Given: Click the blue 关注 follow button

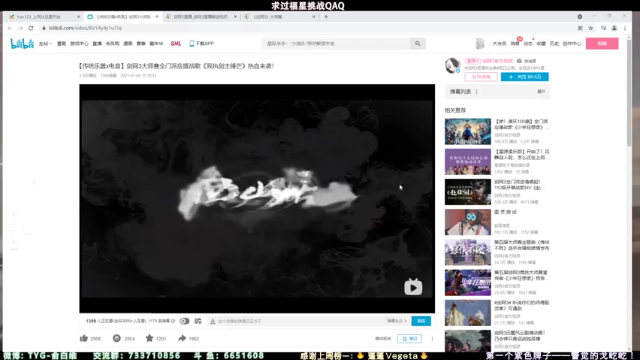Looking at the screenshot, I should click(x=525, y=77).
